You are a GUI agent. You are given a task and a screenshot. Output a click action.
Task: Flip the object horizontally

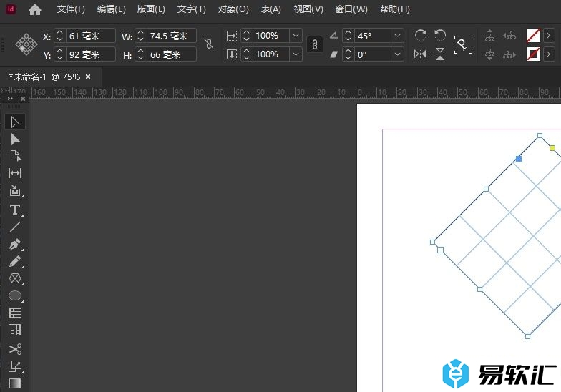pyautogui.click(x=421, y=54)
